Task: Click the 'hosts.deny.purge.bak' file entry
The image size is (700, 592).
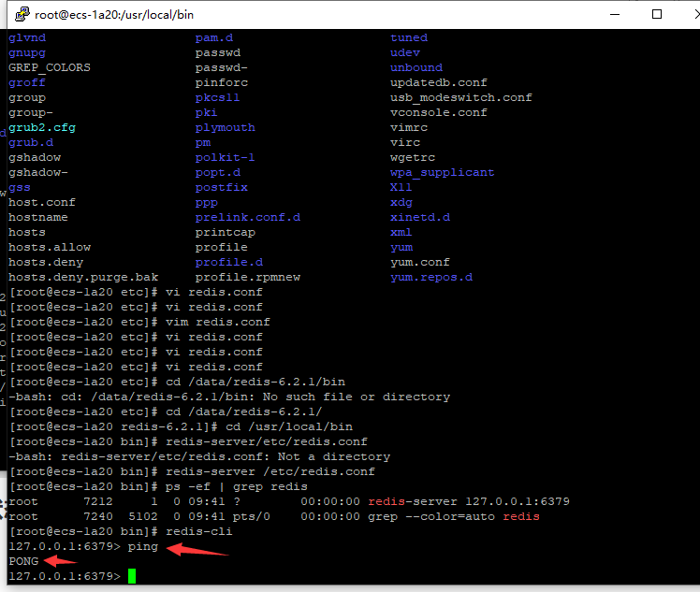Action: pyautogui.click(x=83, y=277)
